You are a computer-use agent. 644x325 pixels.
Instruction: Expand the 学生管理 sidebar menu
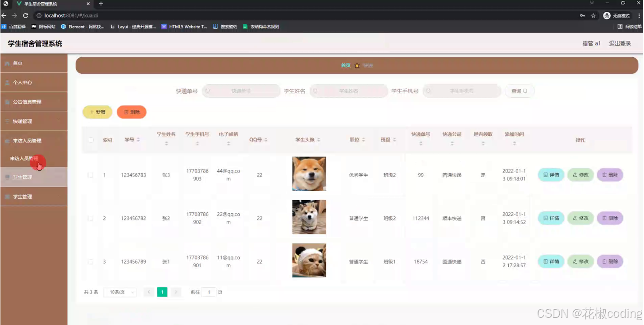(34, 197)
